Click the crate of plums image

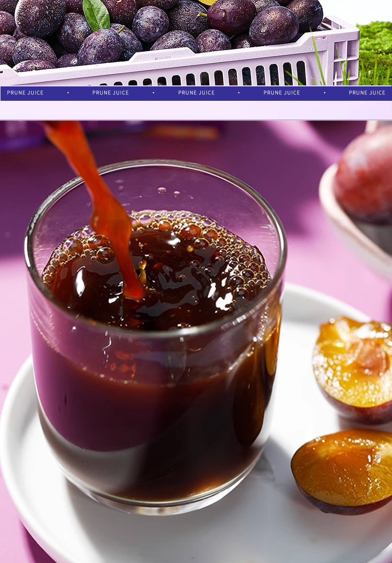[196, 43]
